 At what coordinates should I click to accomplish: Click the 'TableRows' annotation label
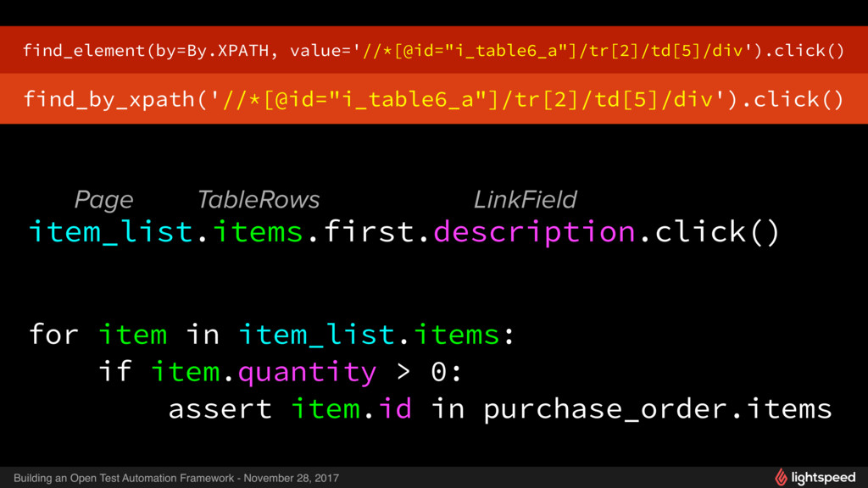tap(259, 200)
